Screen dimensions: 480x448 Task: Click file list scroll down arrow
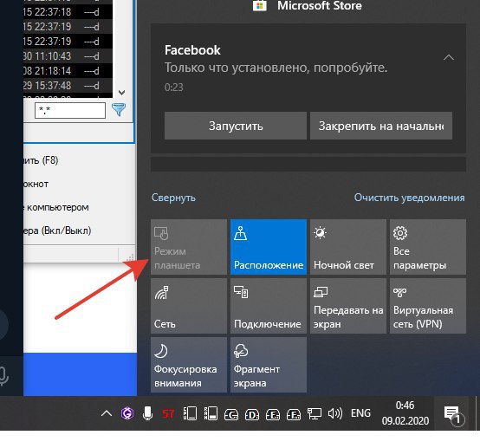[x=121, y=92]
